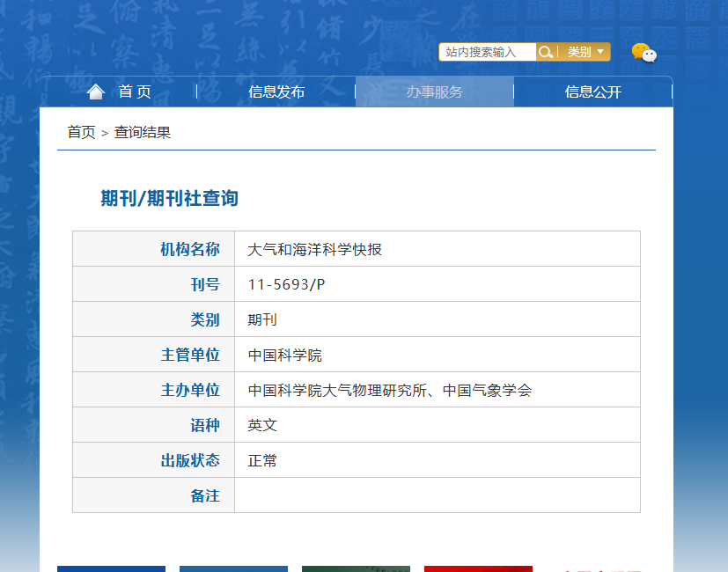This screenshot has height=572, width=728.
Task: Open the WeChat chat bubble icon
Action: (644, 53)
